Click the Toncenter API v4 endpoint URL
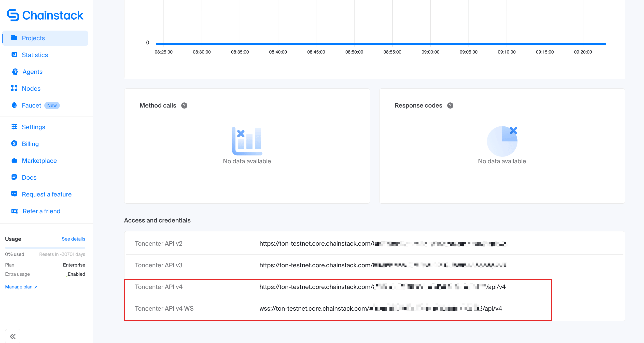 tap(383, 287)
